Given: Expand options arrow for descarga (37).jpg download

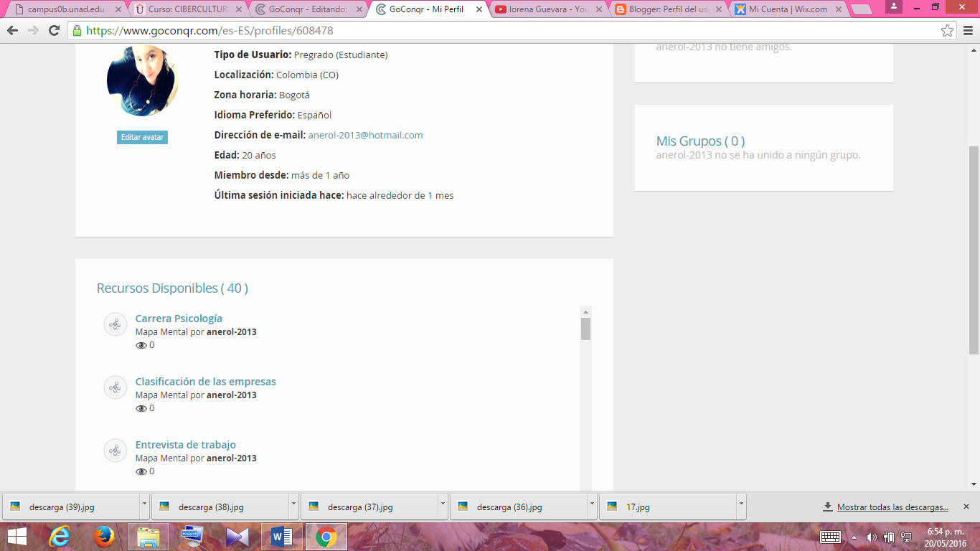Looking at the screenshot, I should coord(443,505).
